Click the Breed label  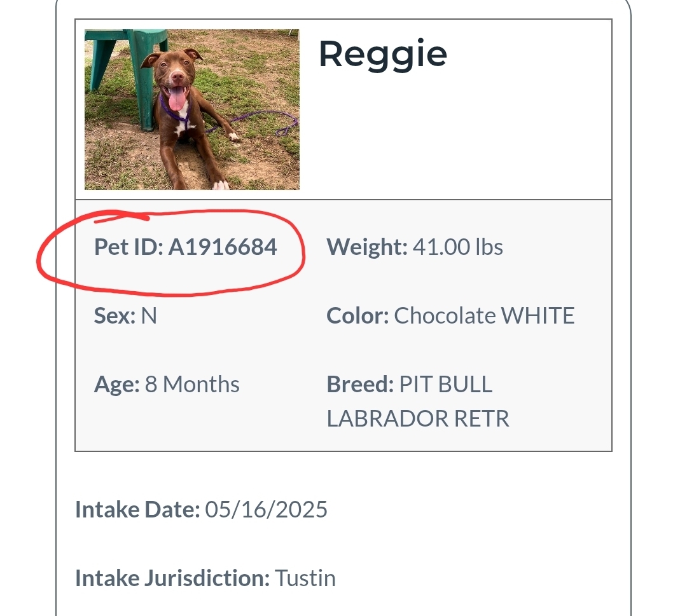(360, 385)
